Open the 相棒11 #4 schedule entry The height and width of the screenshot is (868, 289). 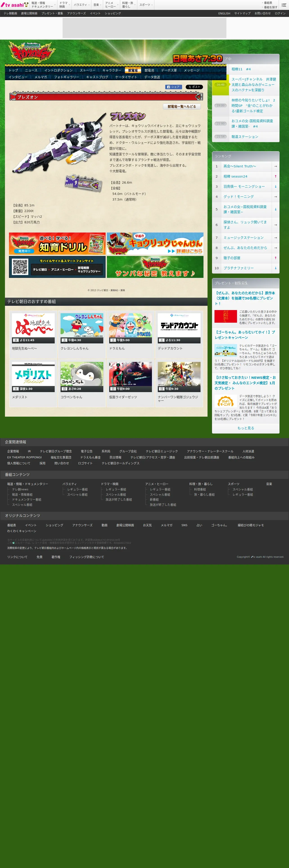point(241,69)
